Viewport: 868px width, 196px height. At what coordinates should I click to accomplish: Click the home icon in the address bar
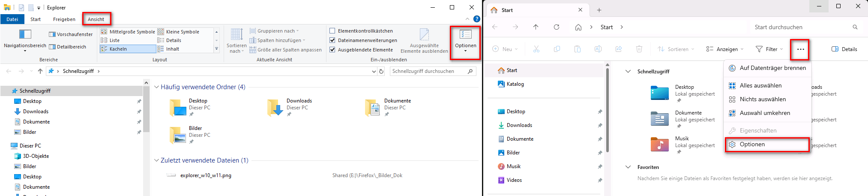tap(578, 27)
